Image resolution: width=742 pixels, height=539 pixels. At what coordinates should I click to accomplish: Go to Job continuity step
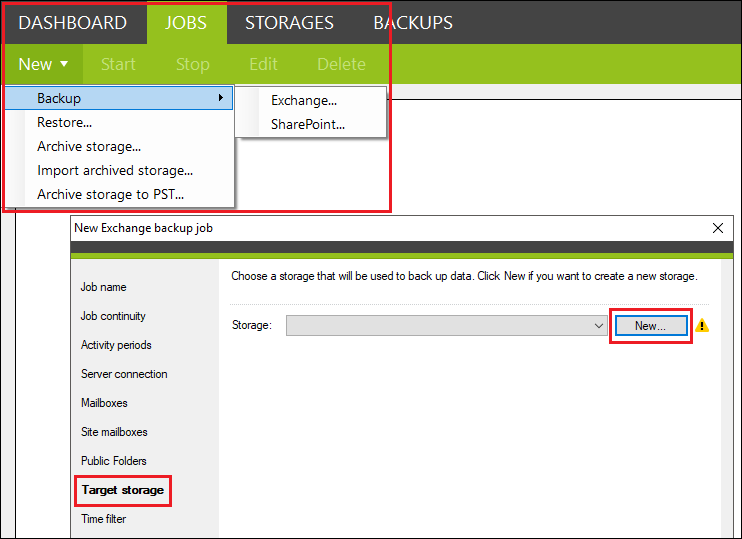pyautogui.click(x=113, y=316)
